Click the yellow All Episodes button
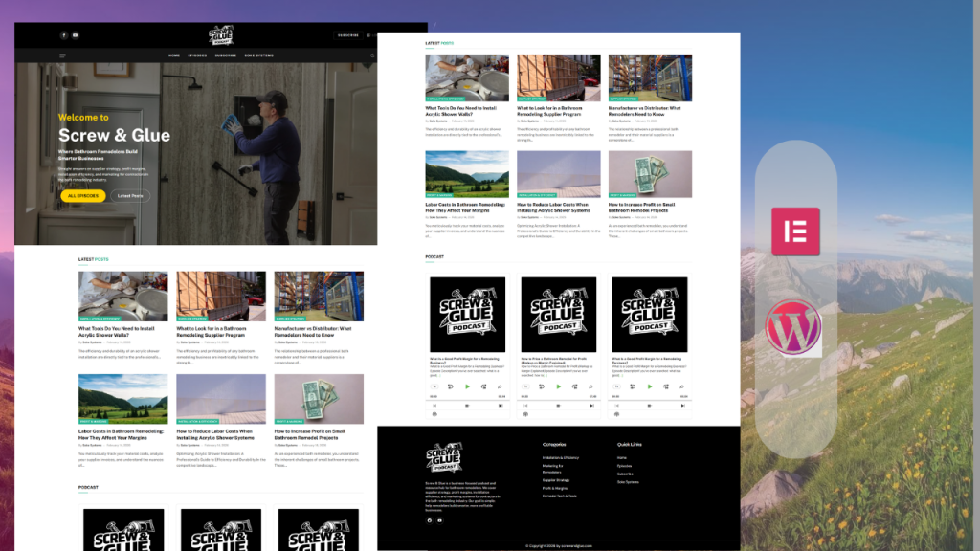The image size is (980, 551). (83, 195)
